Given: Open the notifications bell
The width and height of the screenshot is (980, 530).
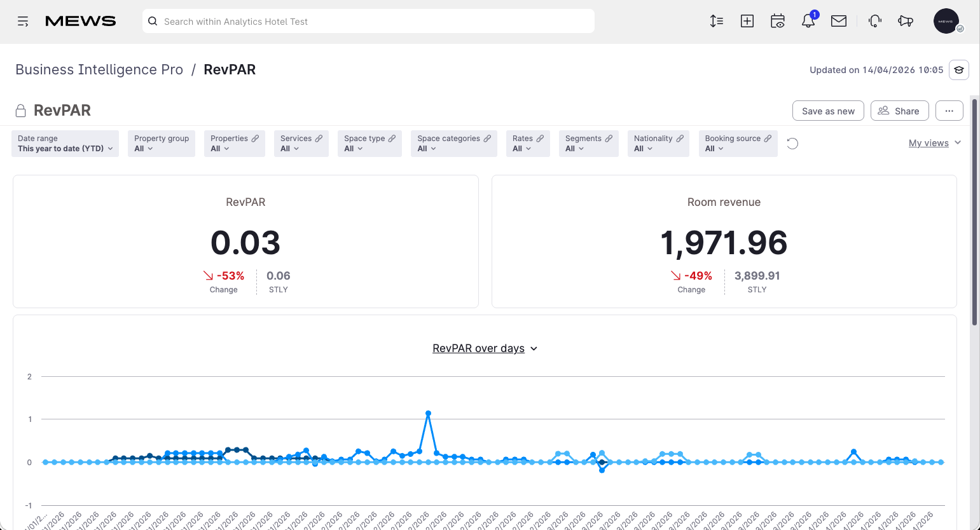Looking at the screenshot, I should (808, 21).
